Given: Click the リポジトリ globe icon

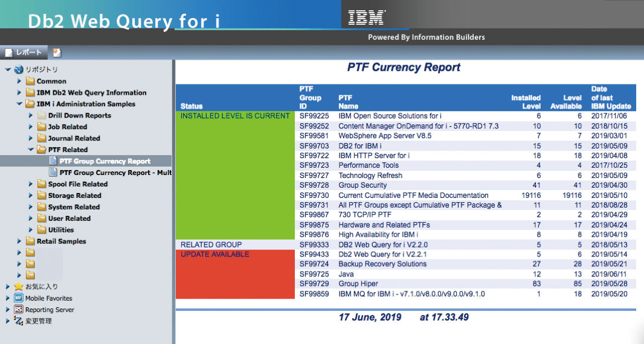Looking at the screenshot, I should coord(19,69).
